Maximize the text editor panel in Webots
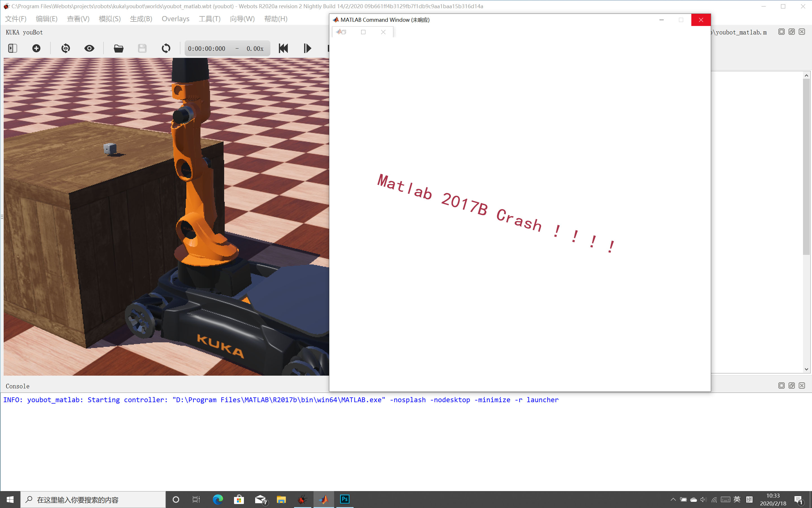Screen dimensions: 812x508 click(782, 32)
